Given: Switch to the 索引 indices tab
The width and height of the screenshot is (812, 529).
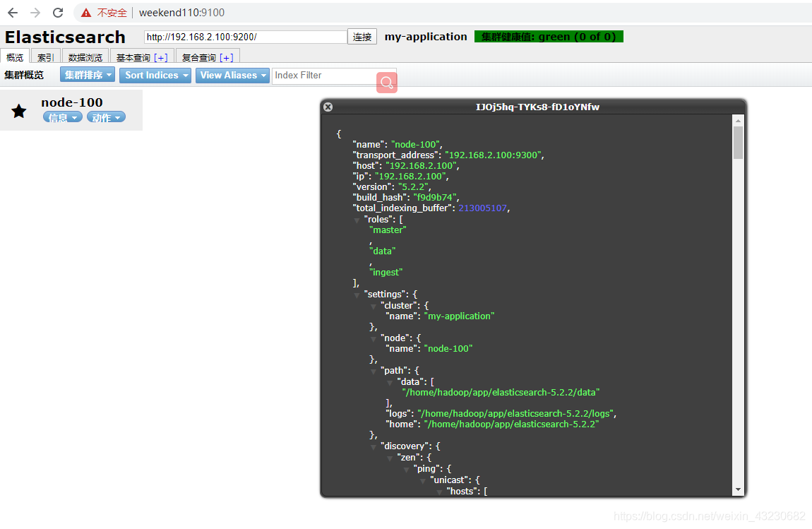Looking at the screenshot, I should [46, 57].
